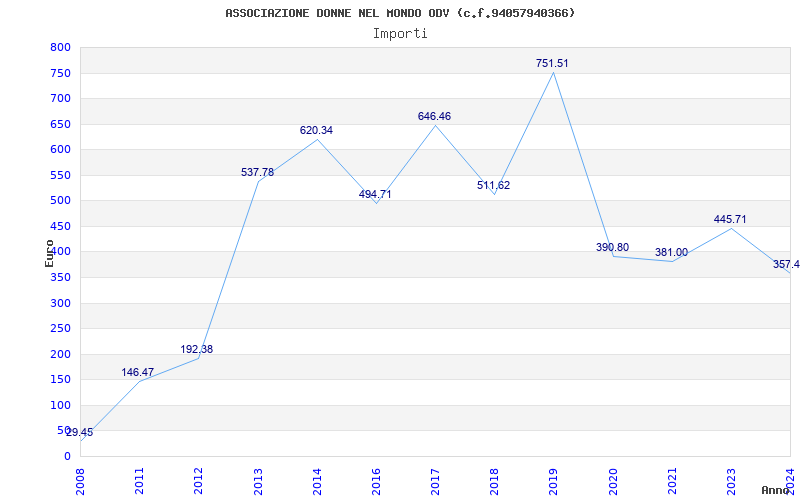Click the x-axis year 2018
The image size is (800, 500).
[x=494, y=481]
